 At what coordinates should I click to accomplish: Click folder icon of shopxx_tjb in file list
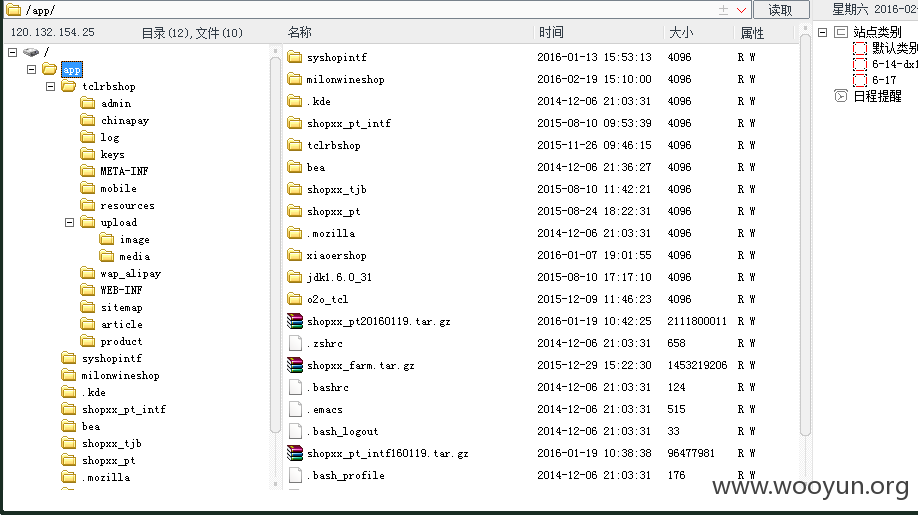point(295,189)
